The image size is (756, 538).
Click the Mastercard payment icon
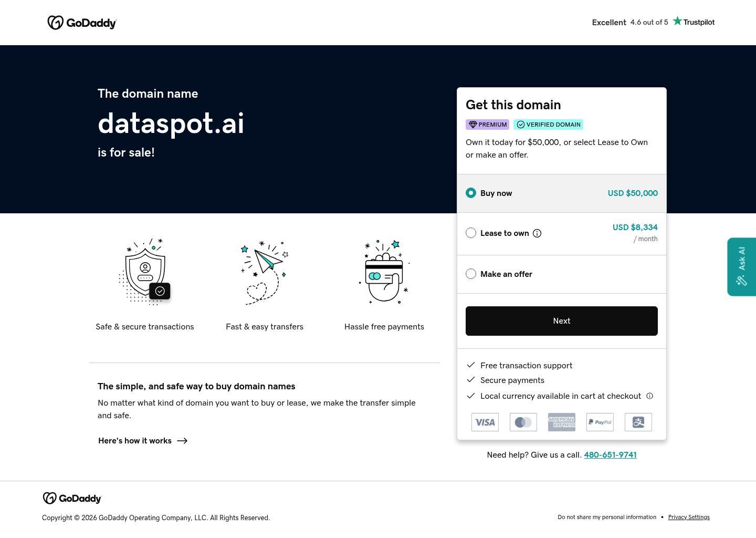click(x=523, y=422)
